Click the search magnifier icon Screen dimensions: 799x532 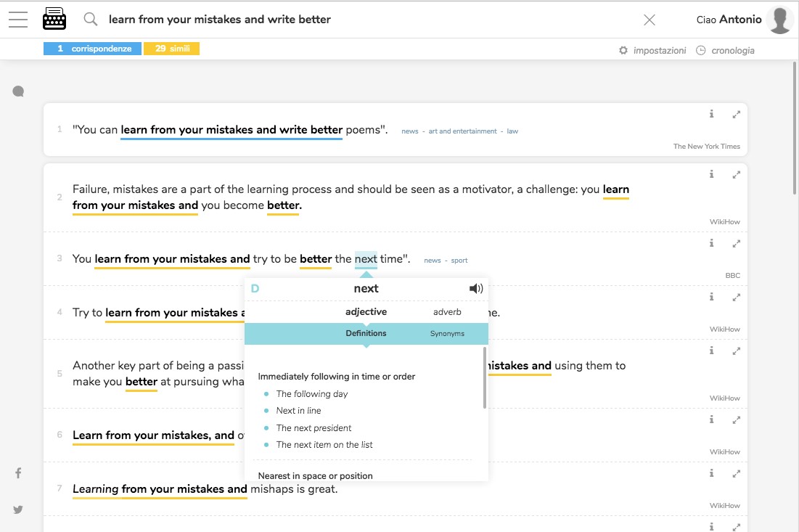click(x=91, y=20)
